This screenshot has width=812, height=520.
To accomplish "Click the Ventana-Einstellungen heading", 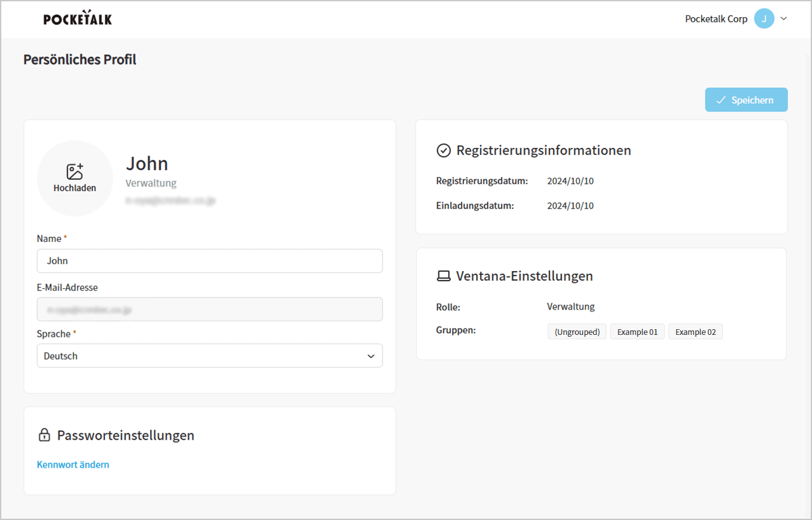I will (x=525, y=276).
